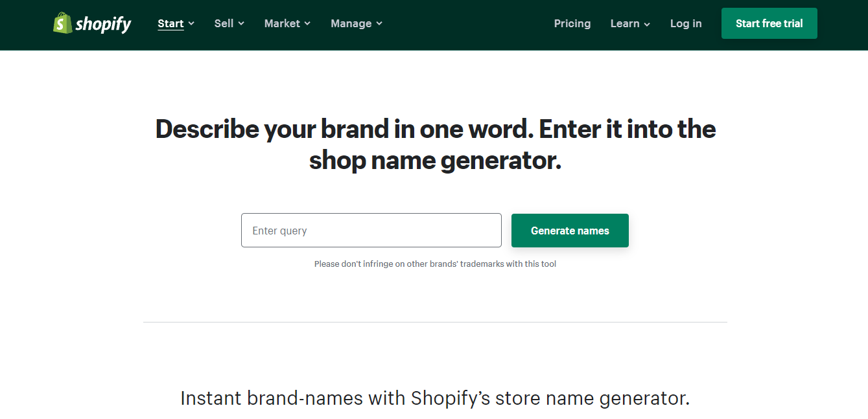Open the Market navigation menu

[287, 23]
